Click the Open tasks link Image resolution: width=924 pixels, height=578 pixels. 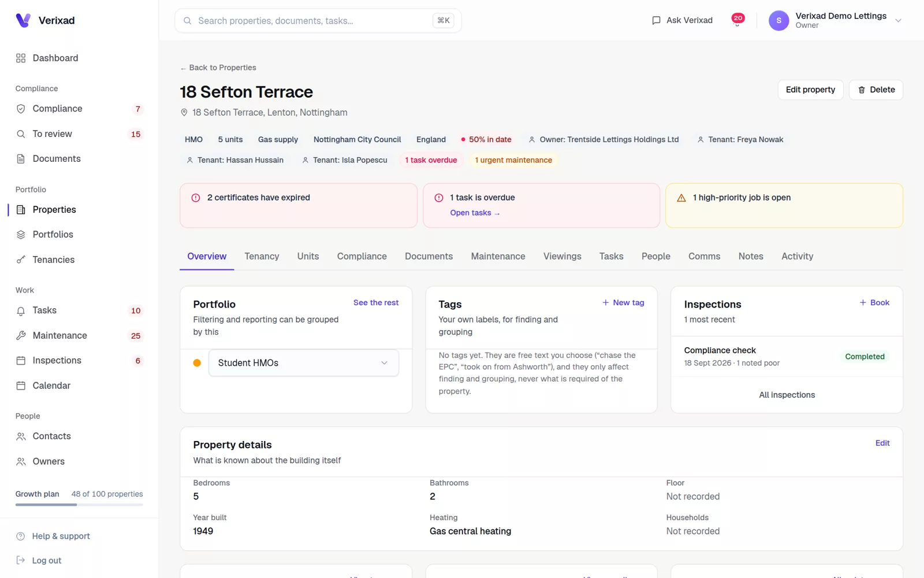click(475, 213)
